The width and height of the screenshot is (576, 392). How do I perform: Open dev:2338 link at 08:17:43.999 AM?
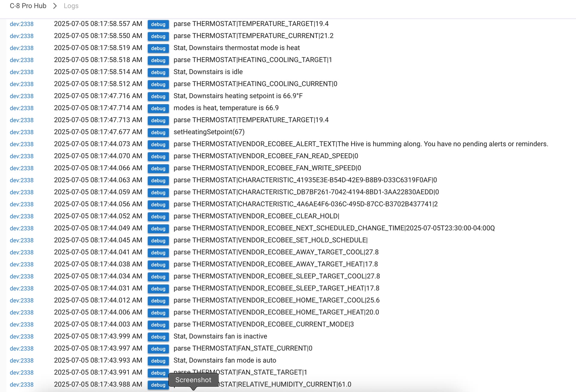22,337
